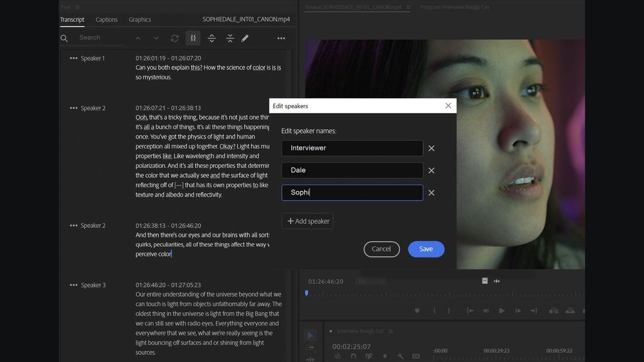
Task: Switch to the Graphics tab
Action: 140,19
